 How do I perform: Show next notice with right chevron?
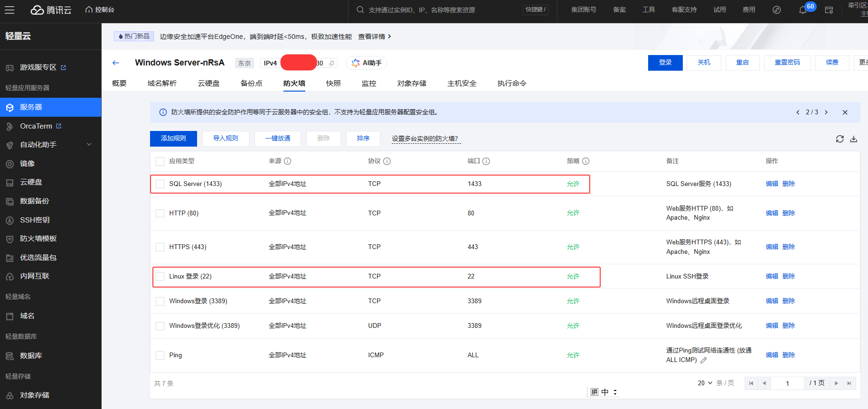[826, 112]
